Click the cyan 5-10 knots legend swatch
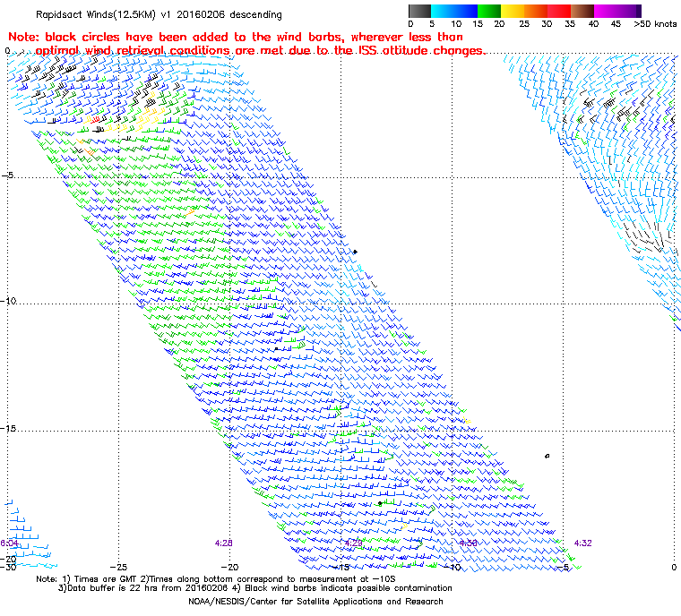 (443, 11)
